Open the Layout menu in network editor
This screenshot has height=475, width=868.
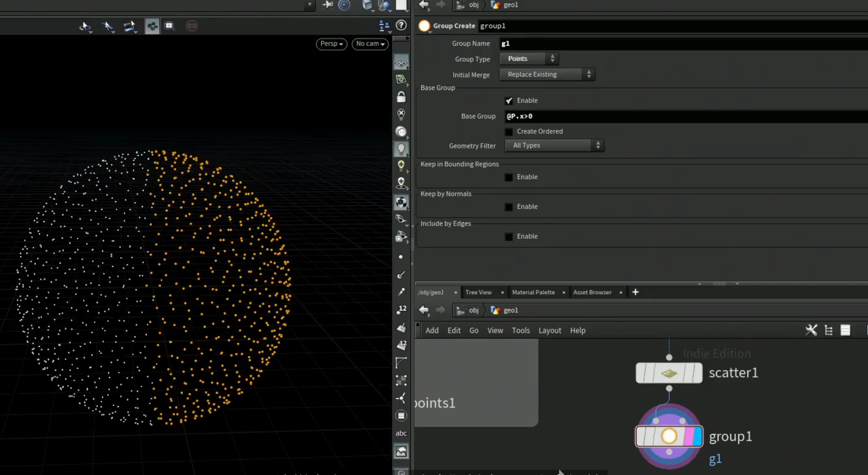550,331
